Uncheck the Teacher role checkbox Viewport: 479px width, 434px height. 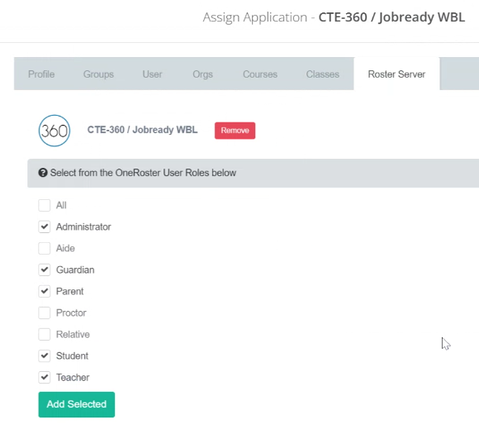(44, 377)
